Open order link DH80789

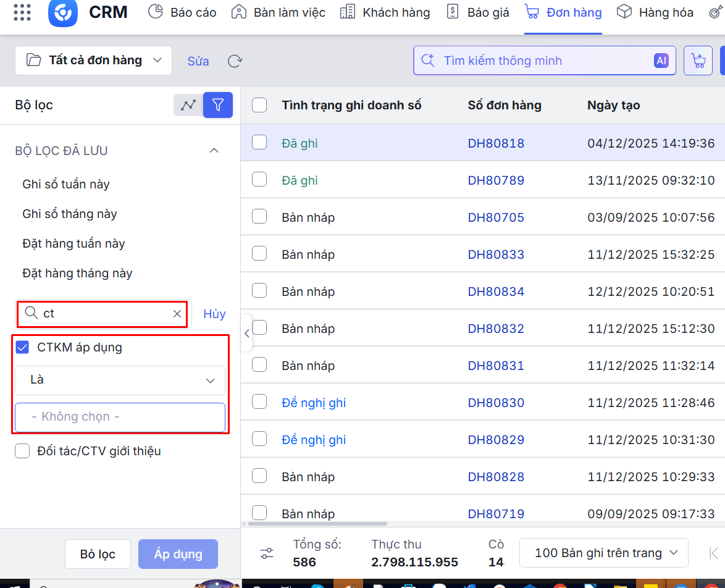(x=496, y=180)
